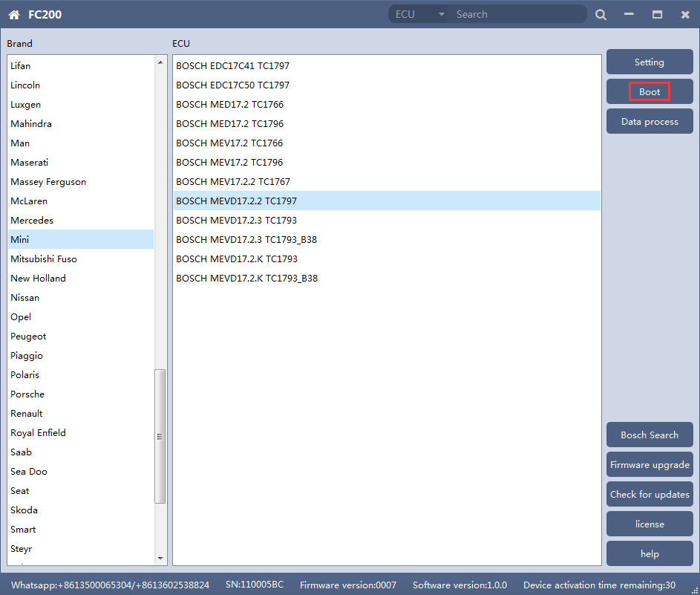Image resolution: width=700 pixels, height=595 pixels.
Task: Select Opel brand
Action: 81,316
